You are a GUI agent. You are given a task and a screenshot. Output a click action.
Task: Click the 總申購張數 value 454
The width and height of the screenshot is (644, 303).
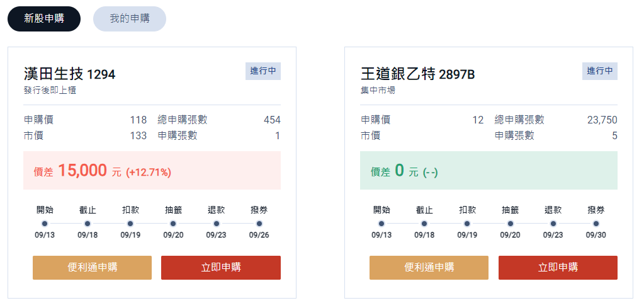[x=272, y=120]
